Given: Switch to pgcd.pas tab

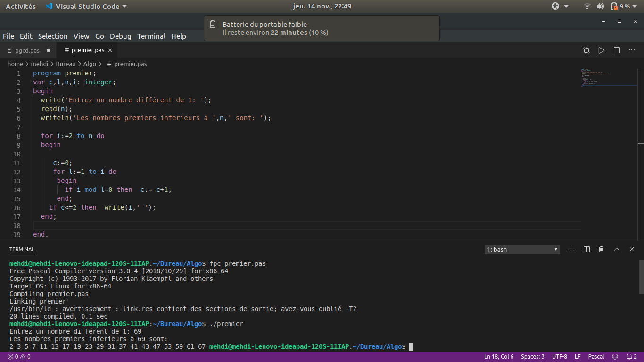Looking at the screenshot, I should 27,50.
